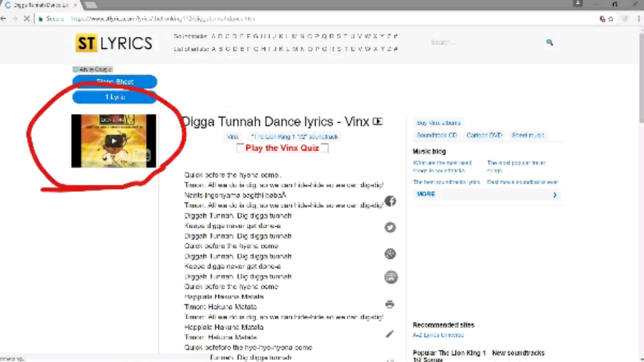Click Digga Tunnah Dance lyrics title
The width and height of the screenshot is (644, 362).
276,121
